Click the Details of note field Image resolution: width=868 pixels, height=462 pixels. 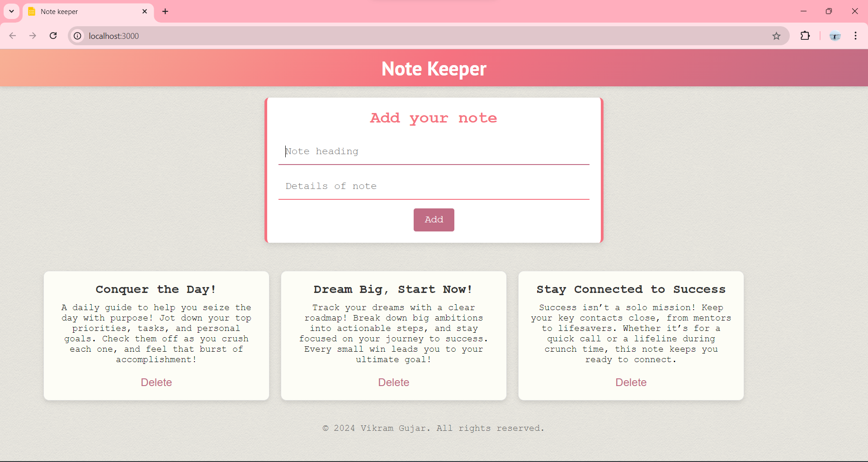434,186
